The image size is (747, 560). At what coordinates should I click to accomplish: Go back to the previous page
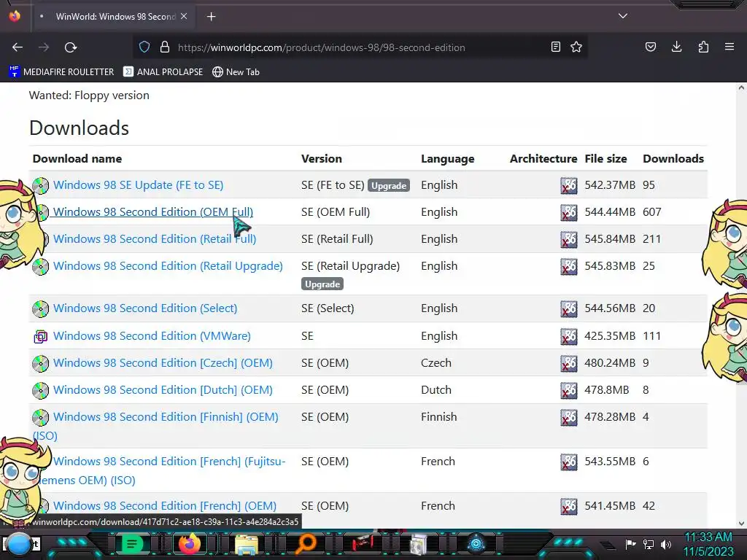[18, 47]
